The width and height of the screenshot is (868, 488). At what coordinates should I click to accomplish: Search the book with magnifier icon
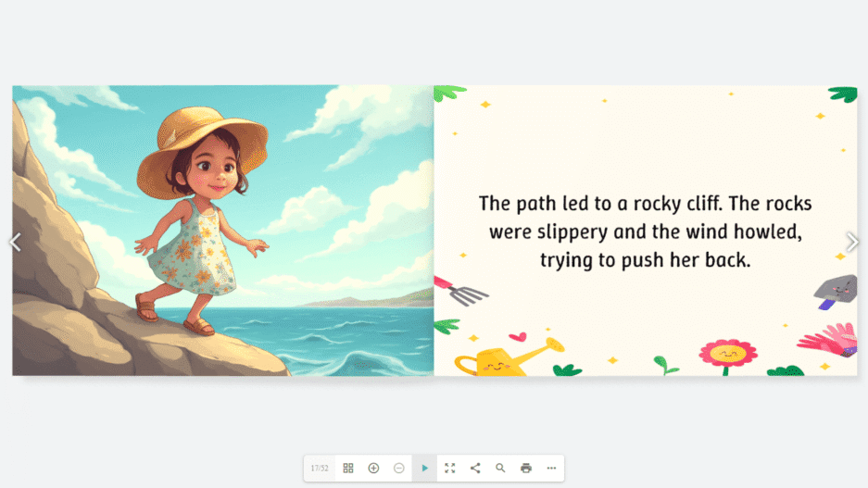click(500, 468)
